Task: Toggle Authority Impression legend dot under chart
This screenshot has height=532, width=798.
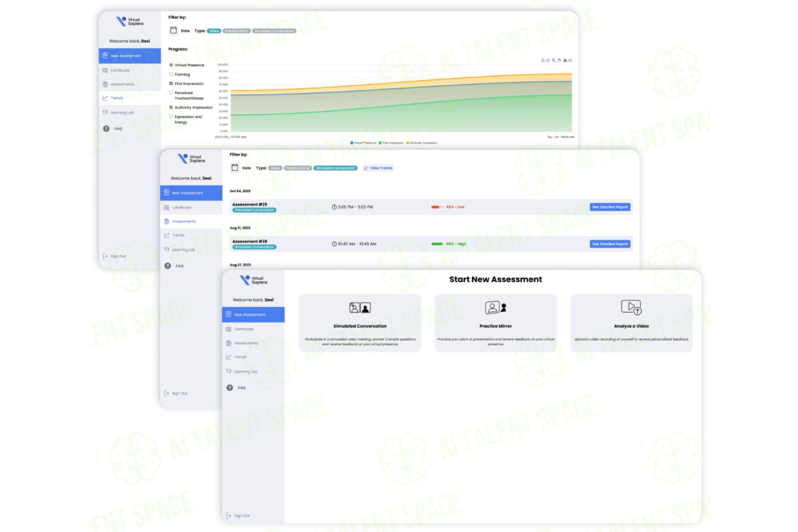Action: (x=408, y=143)
